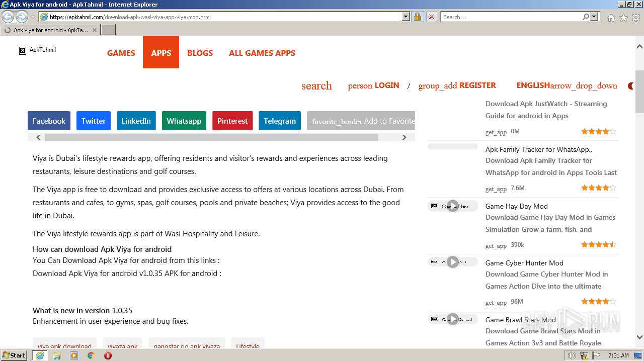
Task: Open Internet Explorer in the taskbar
Action: click(39, 355)
